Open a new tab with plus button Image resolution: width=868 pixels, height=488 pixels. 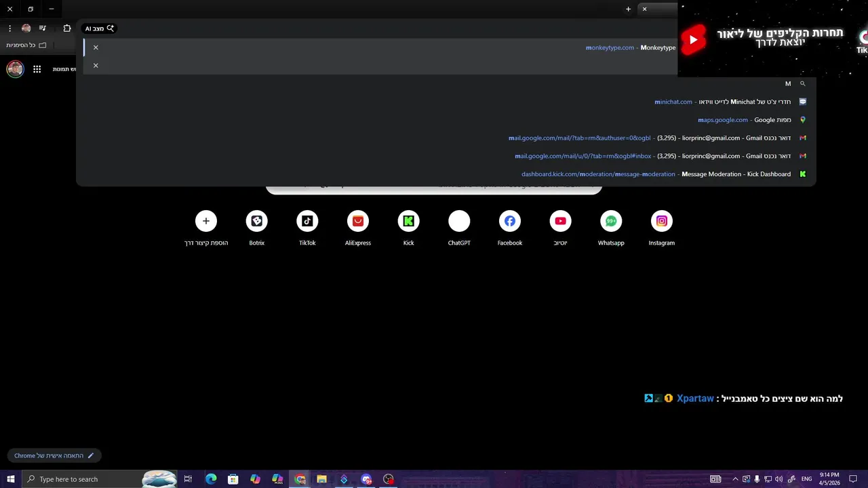click(628, 9)
